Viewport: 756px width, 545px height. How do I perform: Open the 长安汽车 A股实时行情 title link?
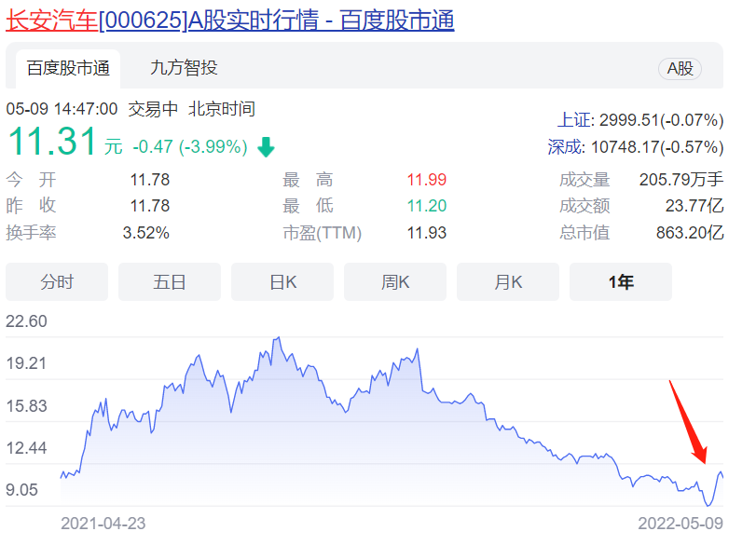coord(230,20)
